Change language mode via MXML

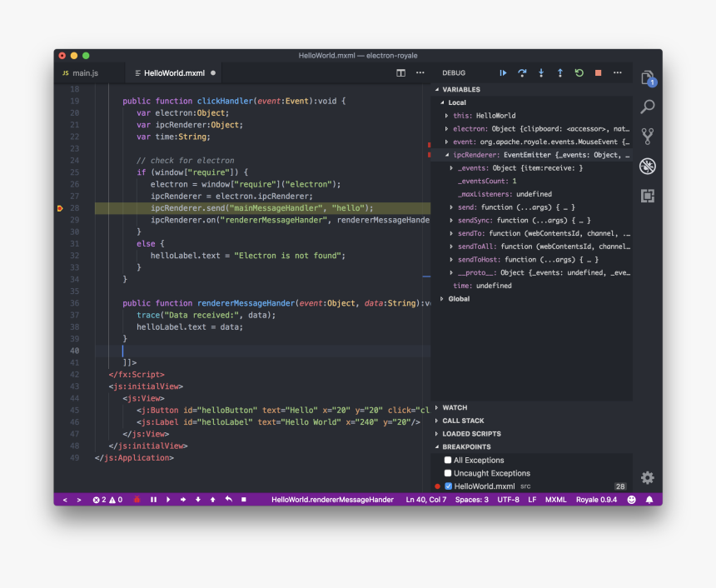point(555,500)
